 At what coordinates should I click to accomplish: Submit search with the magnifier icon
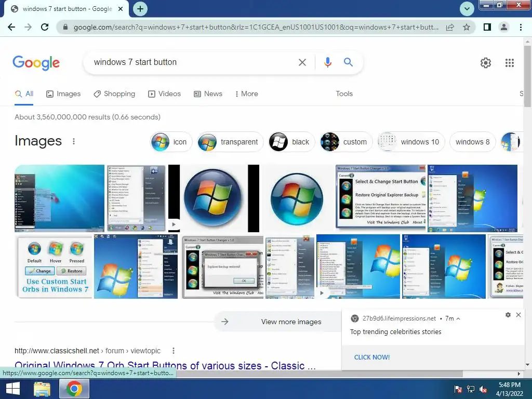[x=348, y=62]
